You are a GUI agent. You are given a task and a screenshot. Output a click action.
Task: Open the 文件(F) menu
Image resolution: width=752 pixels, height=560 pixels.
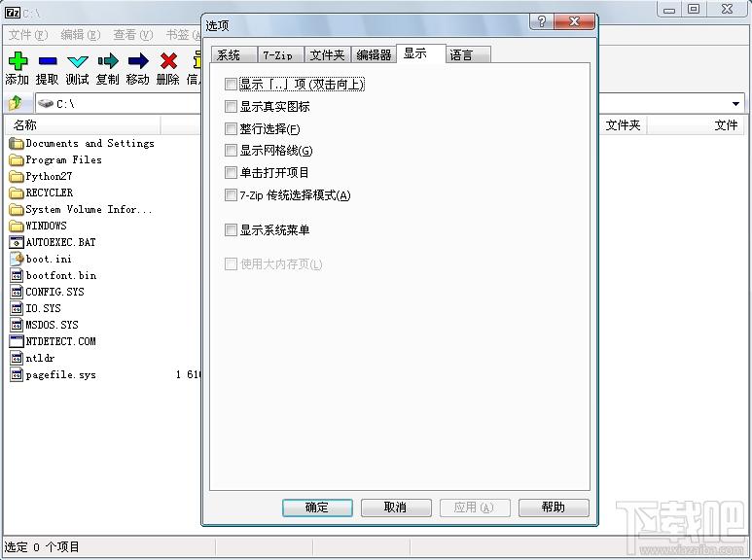coord(29,35)
